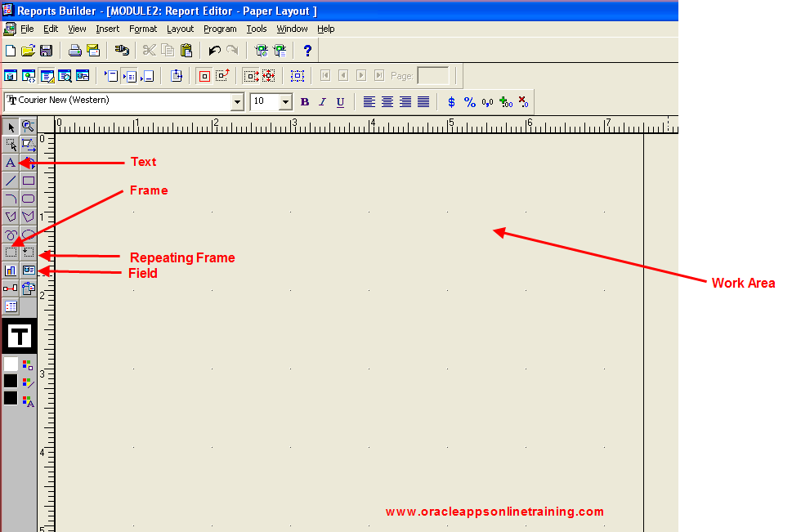Viewport: 810px width, 532px height.
Task: Select the Text tool (A icon)
Action: (11, 163)
